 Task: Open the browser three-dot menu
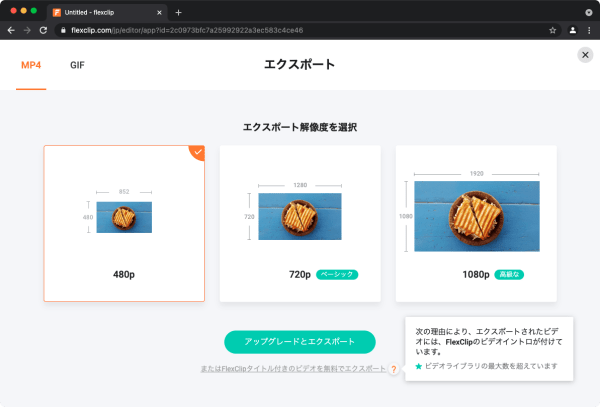pyautogui.click(x=589, y=30)
